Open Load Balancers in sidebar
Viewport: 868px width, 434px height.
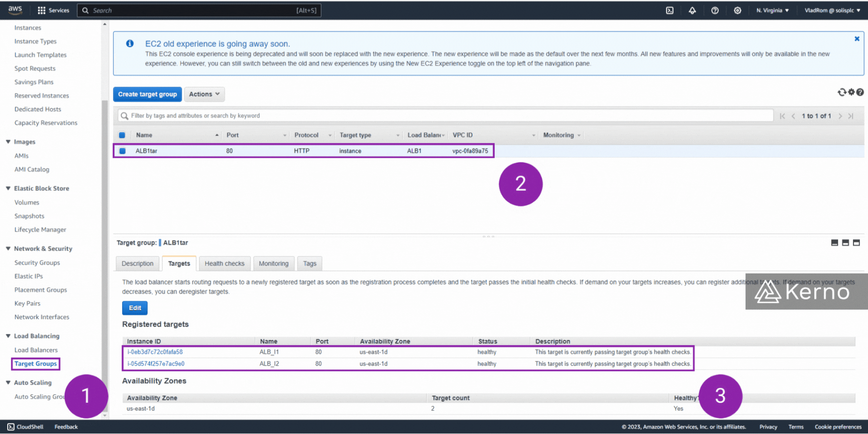pyautogui.click(x=36, y=350)
